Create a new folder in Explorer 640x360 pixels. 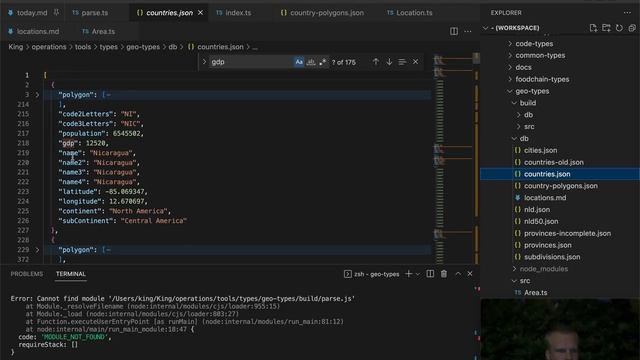(606, 28)
